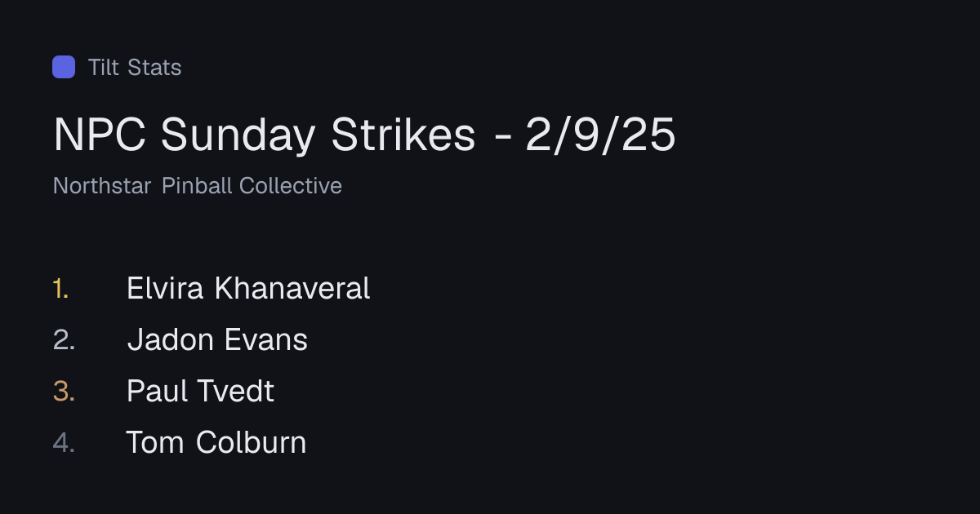Click the purple Tilt Stats logo square
980x514 pixels.
click(x=64, y=67)
